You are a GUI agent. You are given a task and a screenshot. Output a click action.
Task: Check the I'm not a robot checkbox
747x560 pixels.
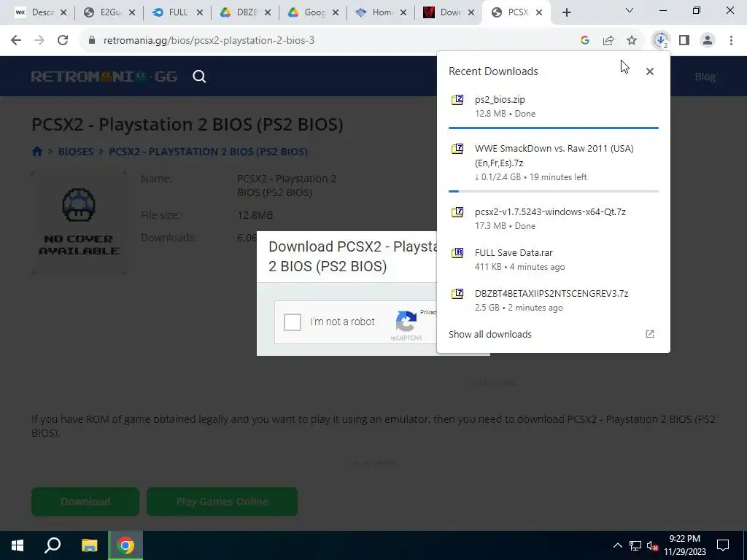293,322
